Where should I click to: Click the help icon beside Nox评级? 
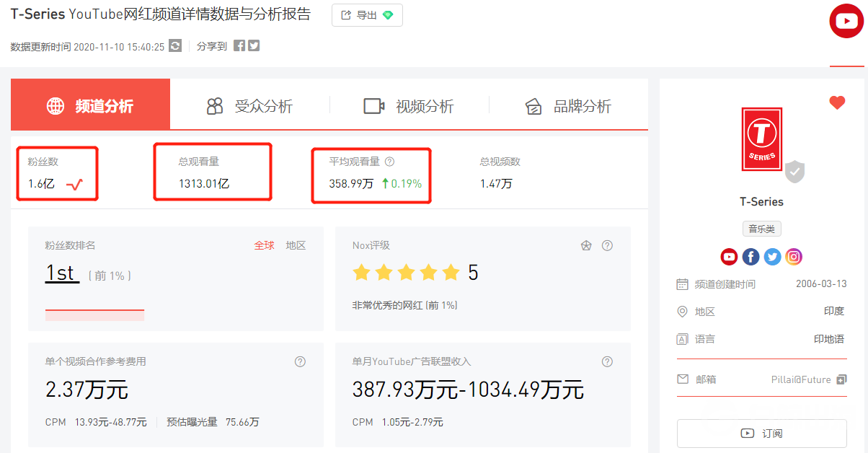(607, 246)
